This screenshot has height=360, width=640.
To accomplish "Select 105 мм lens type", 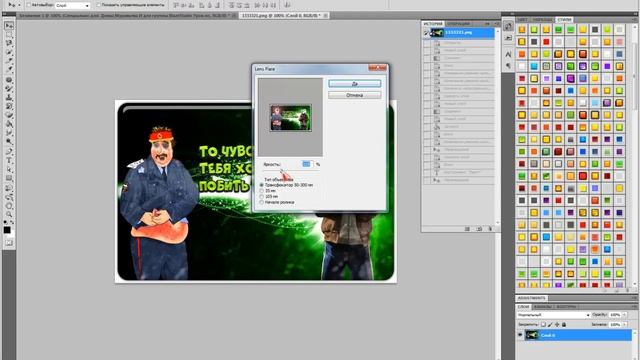I will (x=262, y=197).
